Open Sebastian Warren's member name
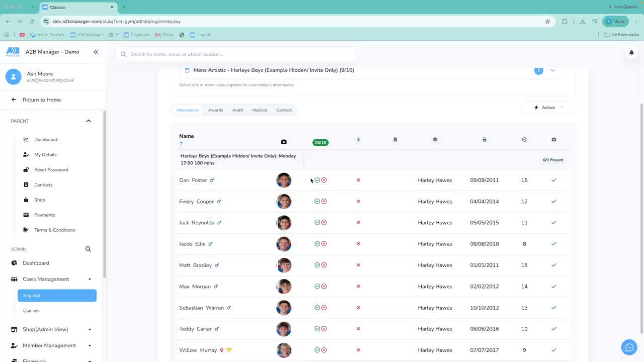 [201, 308]
